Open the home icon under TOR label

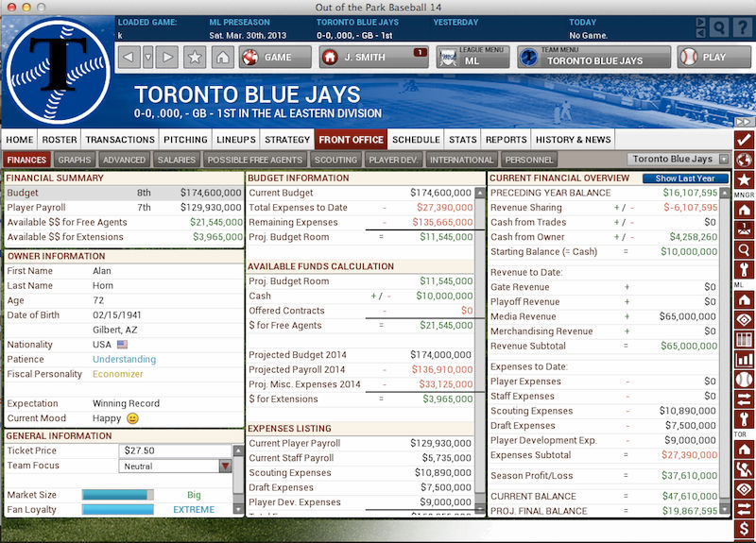tap(744, 450)
